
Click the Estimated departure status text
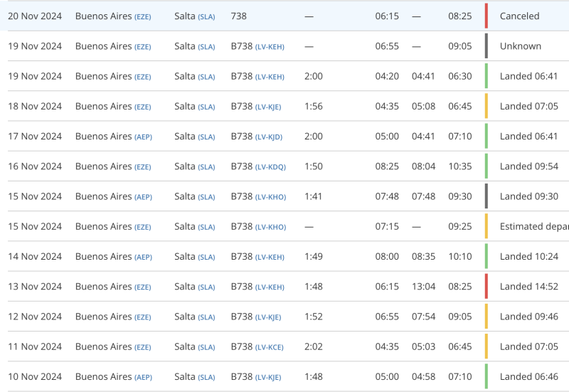[533, 227]
